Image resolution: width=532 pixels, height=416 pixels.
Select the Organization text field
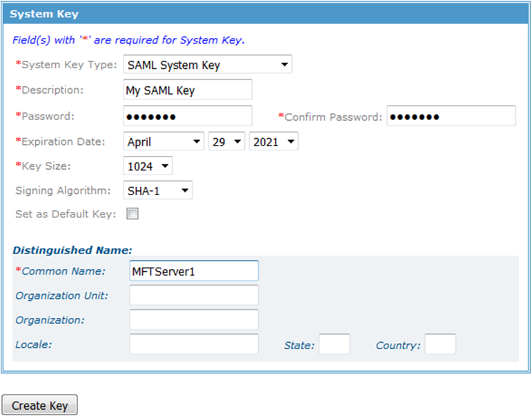click(x=194, y=319)
